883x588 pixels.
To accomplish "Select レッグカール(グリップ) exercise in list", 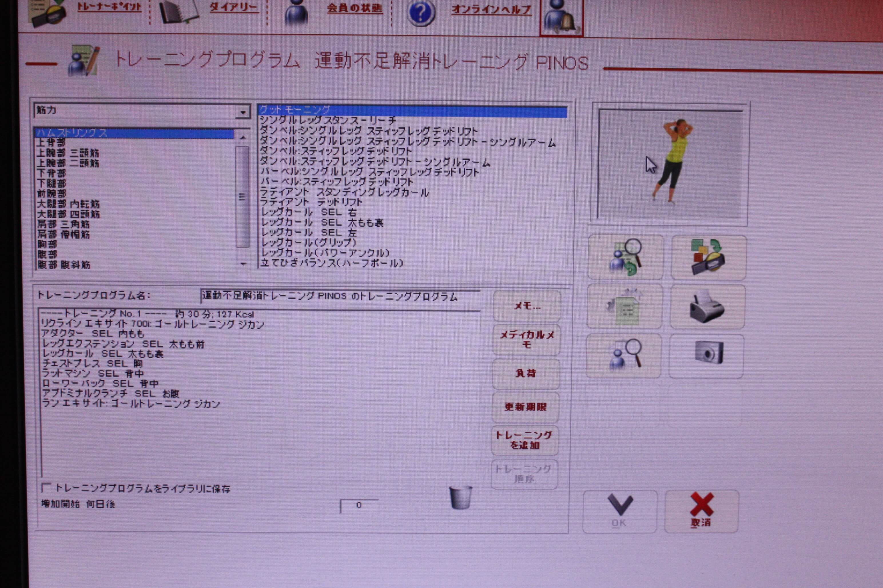I will (309, 243).
